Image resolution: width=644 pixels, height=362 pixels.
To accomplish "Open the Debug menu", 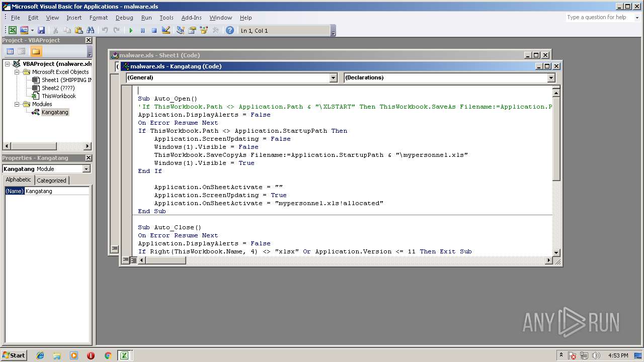I will pyautogui.click(x=124, y=18).
